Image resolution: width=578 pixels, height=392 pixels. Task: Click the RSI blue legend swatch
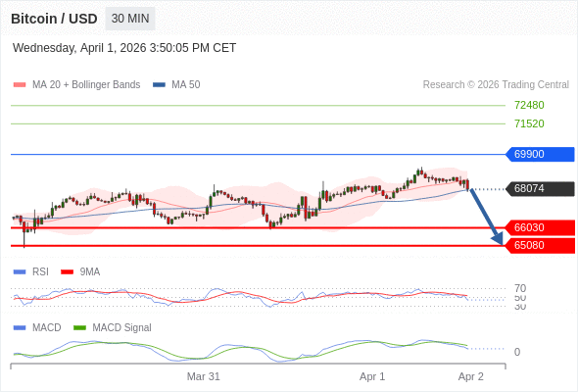coord(20,272)
